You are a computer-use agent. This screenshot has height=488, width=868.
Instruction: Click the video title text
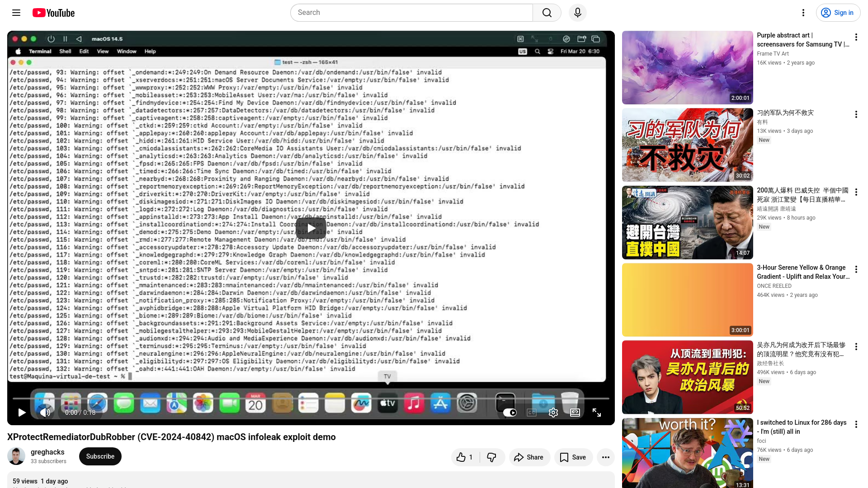171,437
